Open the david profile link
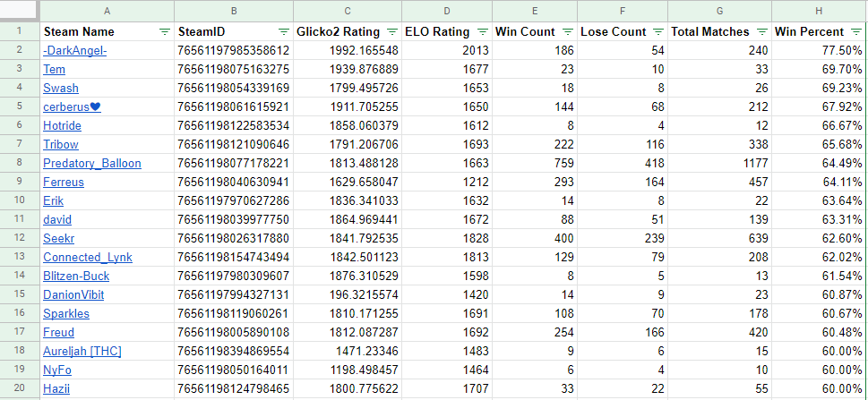The width and height of the screenshot is (868, 400). tap(57, 219)
